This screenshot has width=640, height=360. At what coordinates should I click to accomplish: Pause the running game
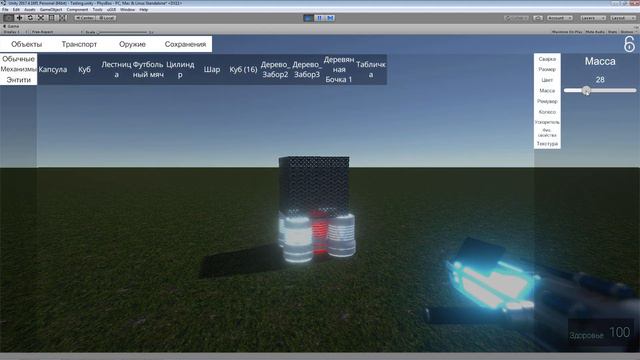[x=320, y=18]
